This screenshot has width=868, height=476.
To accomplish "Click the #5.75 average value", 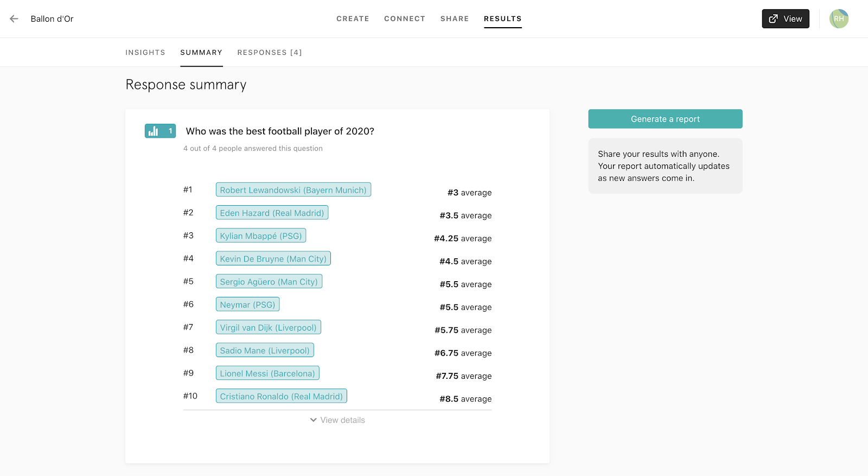I will [463, 330].
